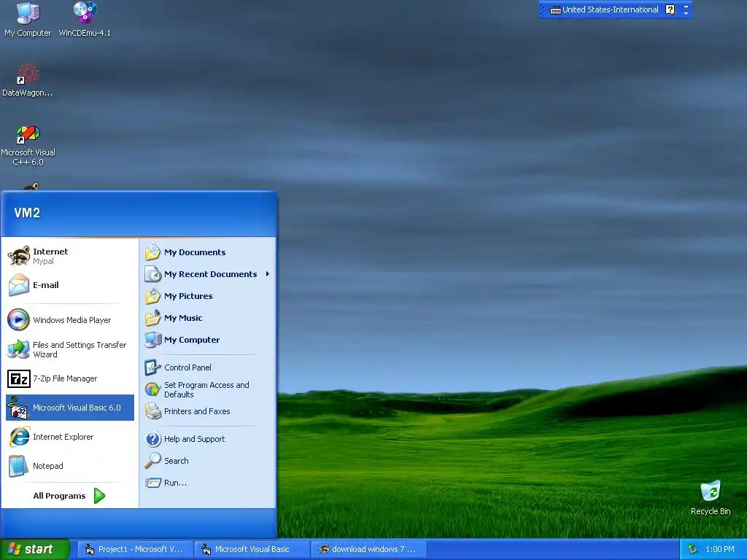
Task: Open E-mail from Start menu
Action: (70, 285)
